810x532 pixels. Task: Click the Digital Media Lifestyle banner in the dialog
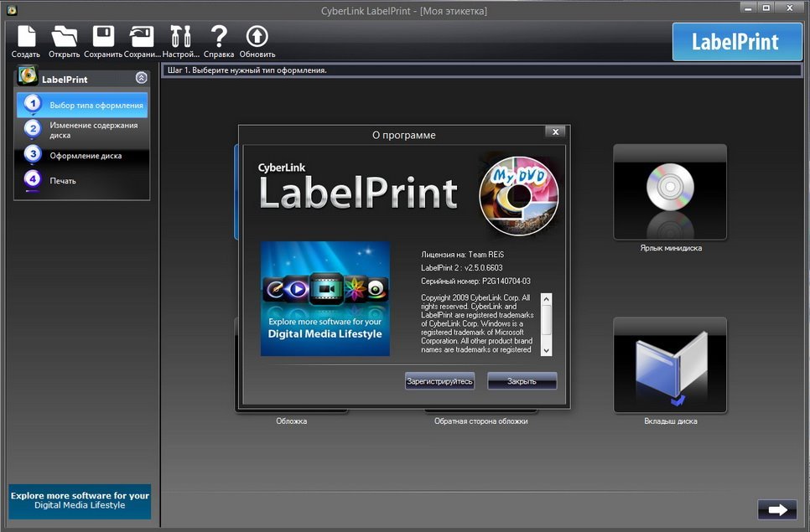click(x=325, y=299)
